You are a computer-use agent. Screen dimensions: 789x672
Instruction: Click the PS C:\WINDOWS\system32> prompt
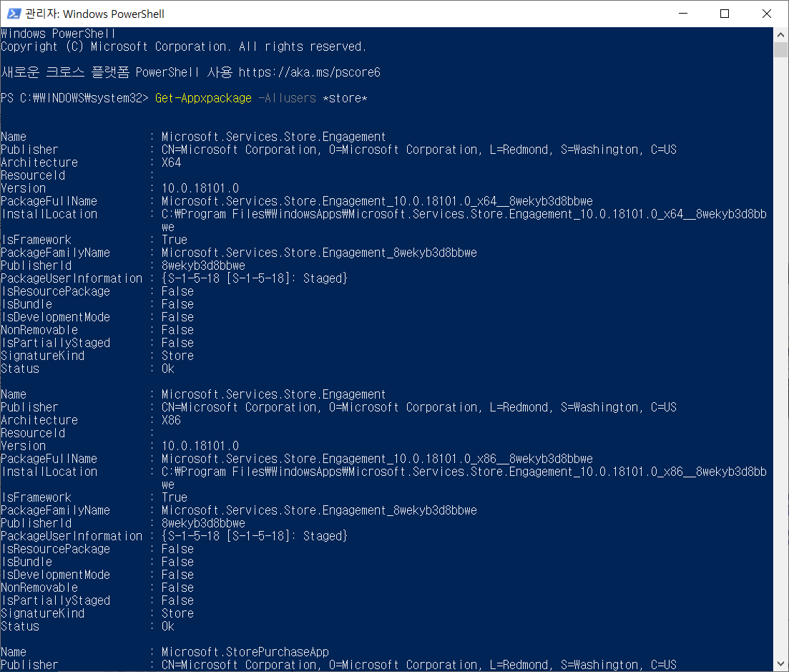[x=74, y=98]
